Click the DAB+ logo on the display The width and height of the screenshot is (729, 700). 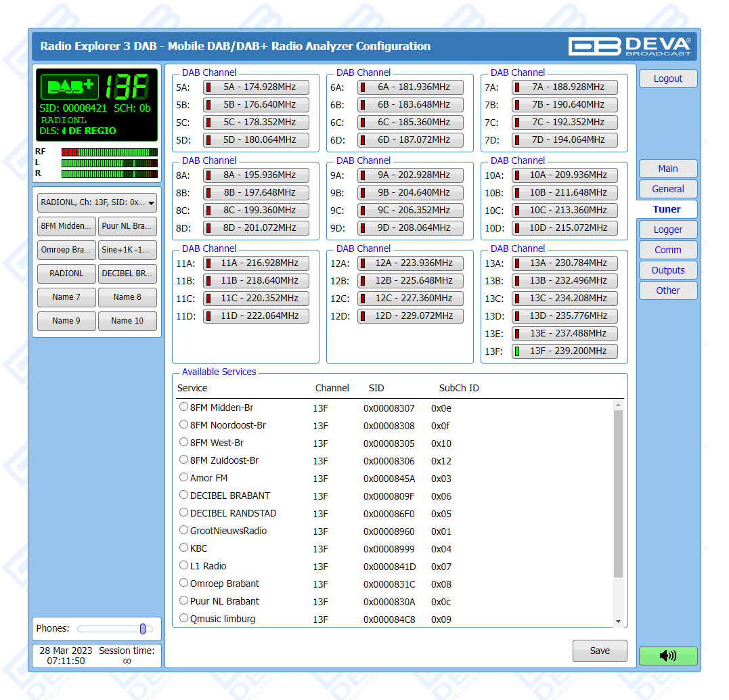coord(70,87)
